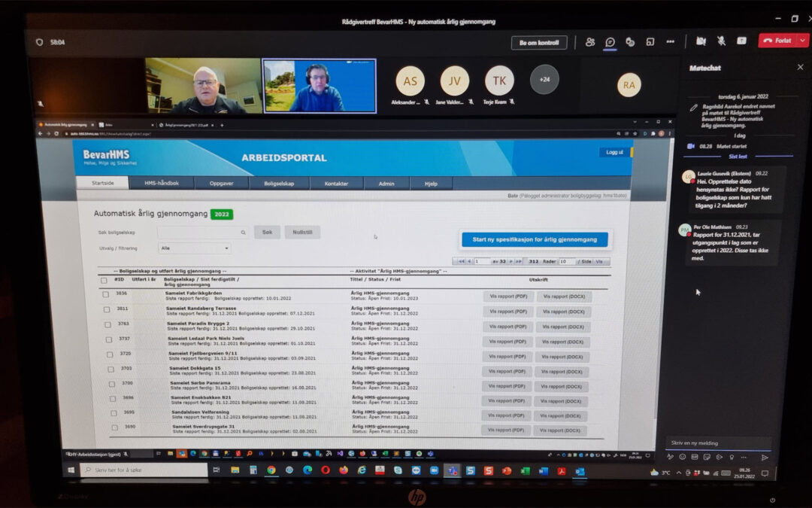Switch to the HMS-håndbok tab
This screenshot has height=508, width=812.
[163, 183]
